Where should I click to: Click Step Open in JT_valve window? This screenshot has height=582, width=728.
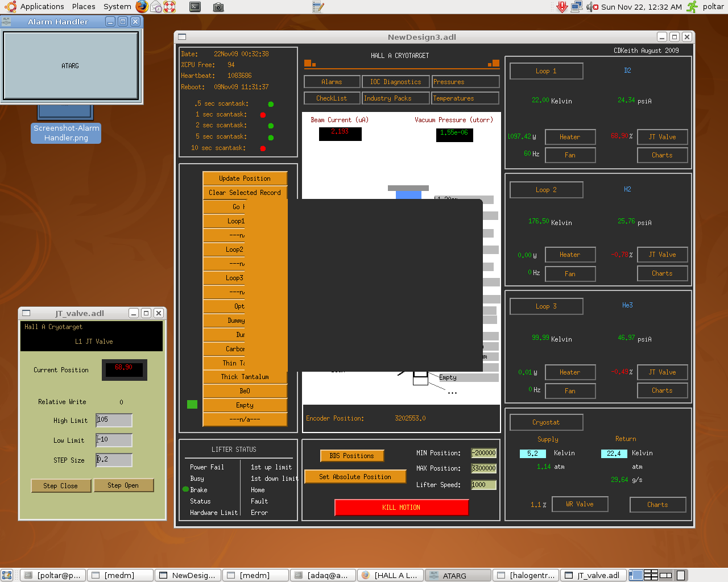[123, 485]
